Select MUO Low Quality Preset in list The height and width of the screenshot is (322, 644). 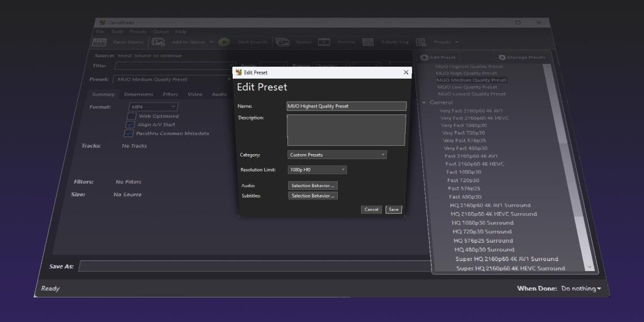(x=467, y=87)
